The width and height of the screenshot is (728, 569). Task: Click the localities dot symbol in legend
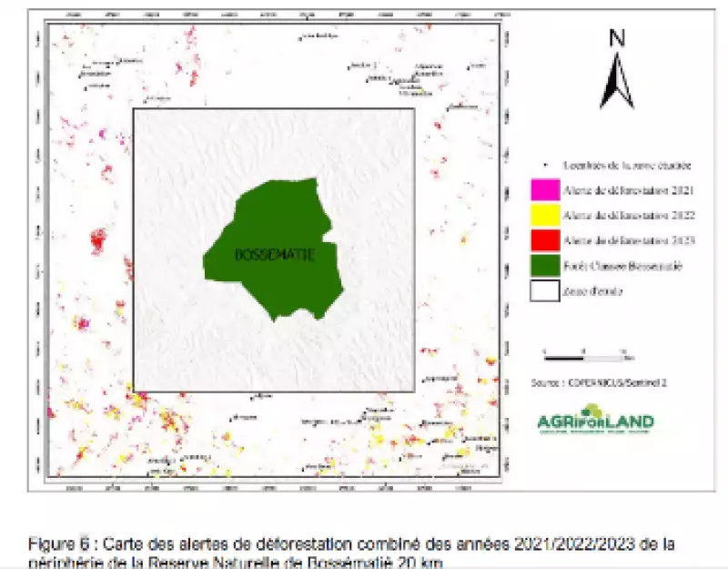point(546,166)
